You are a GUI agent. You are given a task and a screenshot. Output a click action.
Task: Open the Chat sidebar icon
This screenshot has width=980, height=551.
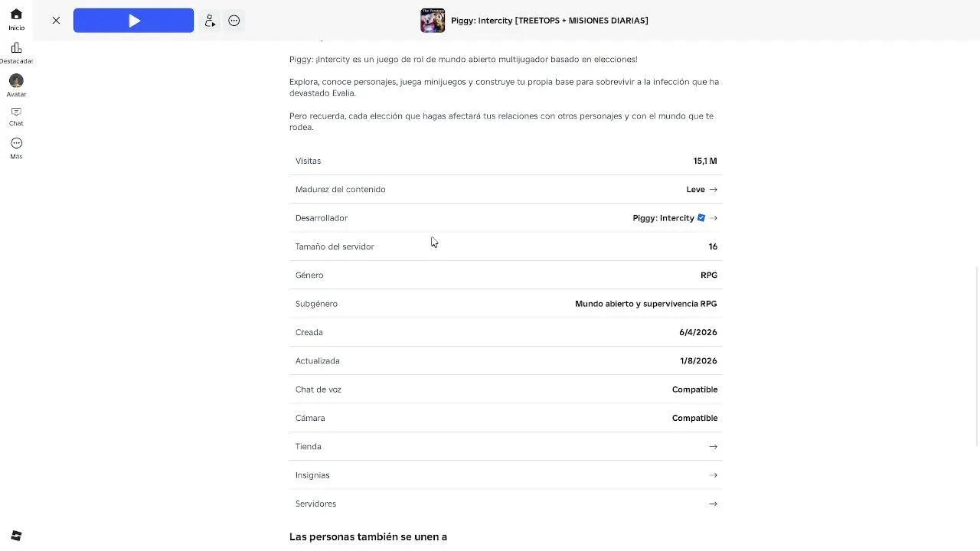(x=16, y=112)
